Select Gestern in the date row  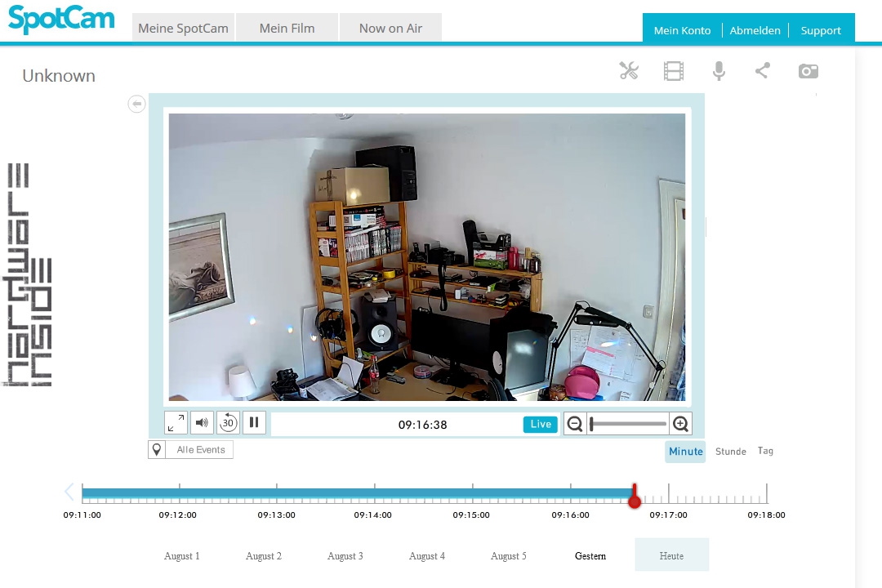coord(590,556)
